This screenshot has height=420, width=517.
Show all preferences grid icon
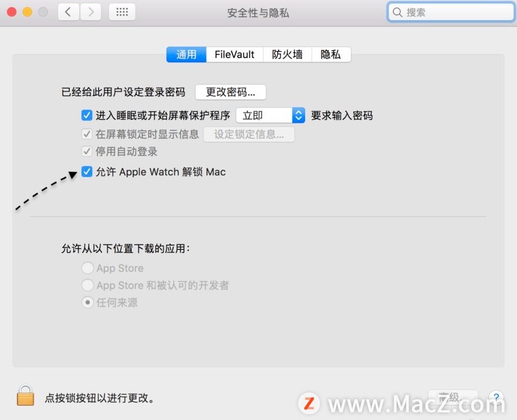(x=122, y=12)
